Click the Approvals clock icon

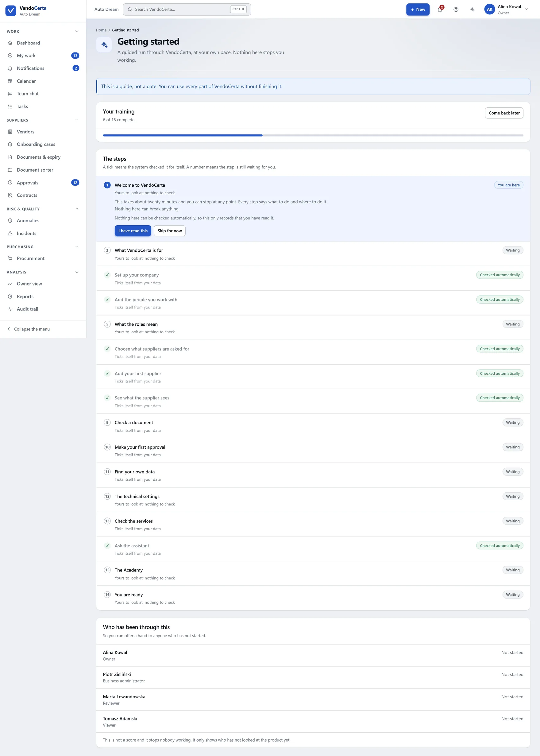coord(10,183)
